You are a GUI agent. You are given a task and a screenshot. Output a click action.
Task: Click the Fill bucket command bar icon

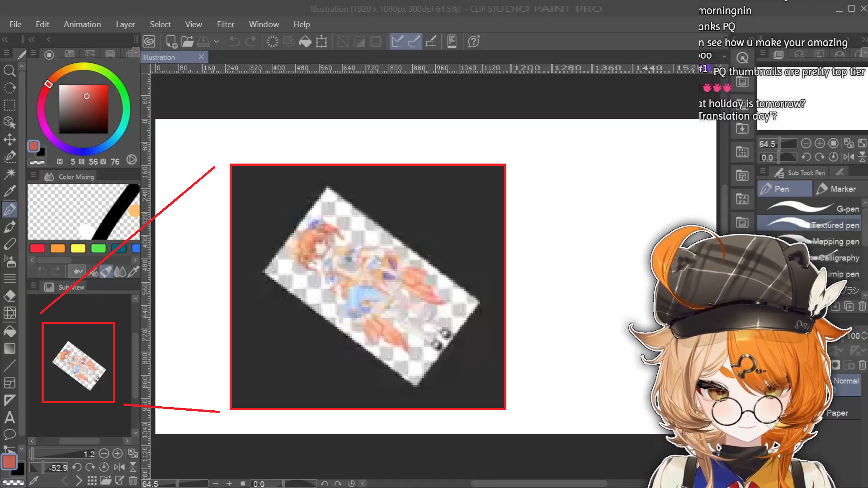tap(305, 42)
